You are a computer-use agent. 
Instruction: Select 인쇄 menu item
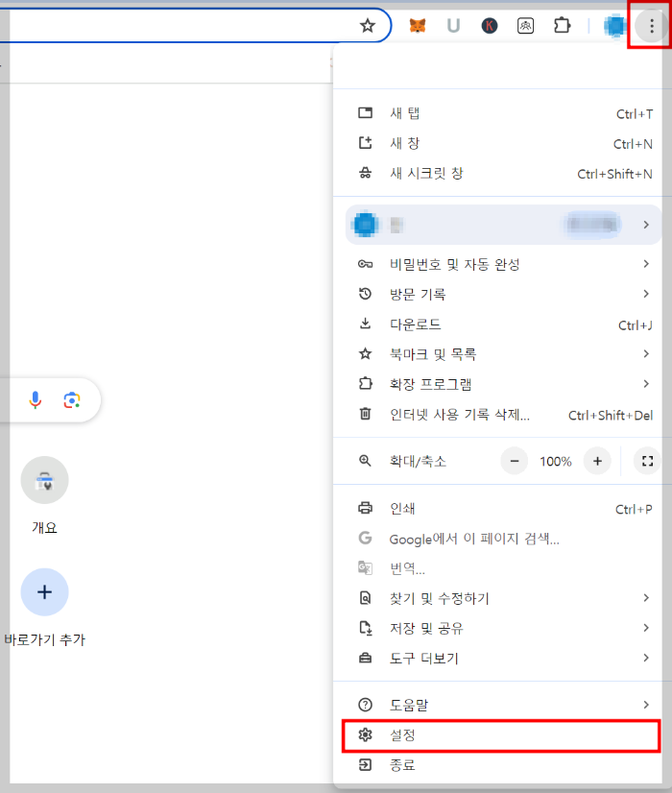(x=505, y=508)
